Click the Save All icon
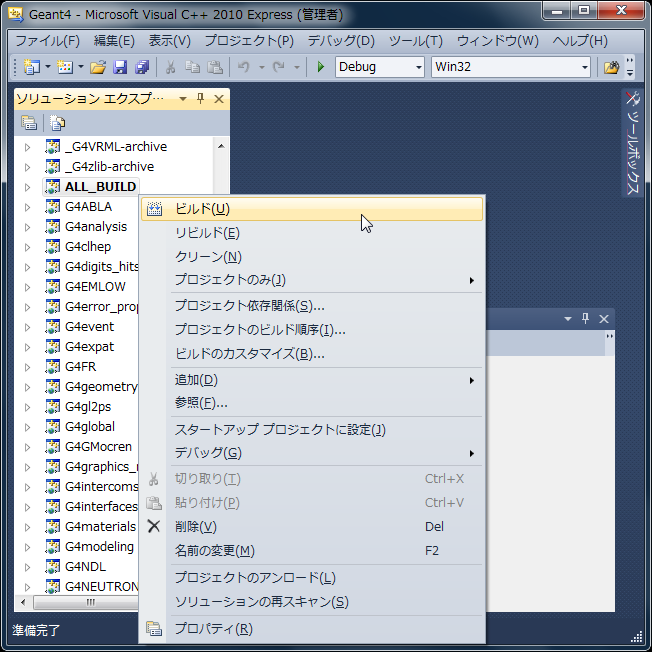Image resolution: width=652 pixels, height=652 pixels. [142, 67]
